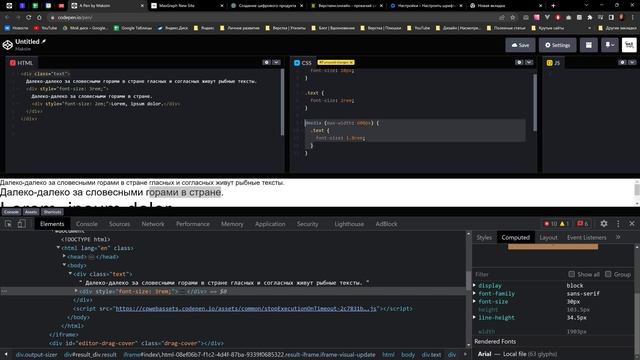Expand the line-height computed property

(x=475, y=317)
